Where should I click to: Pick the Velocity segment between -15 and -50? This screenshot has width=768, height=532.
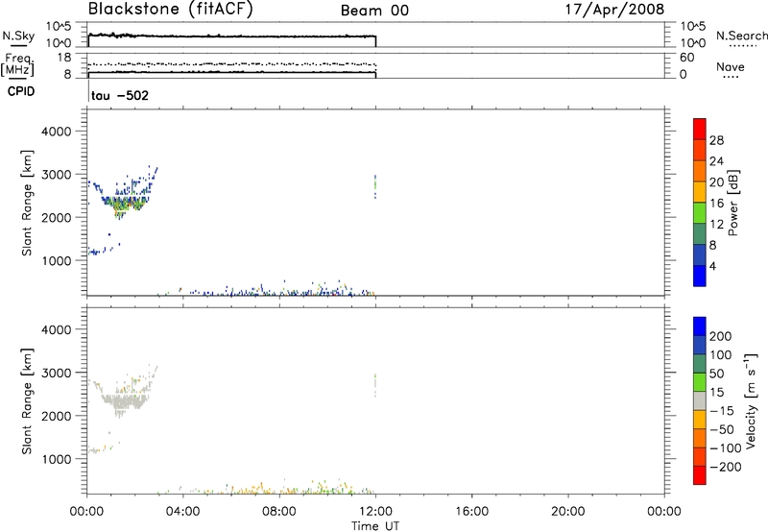coord(700,420)
